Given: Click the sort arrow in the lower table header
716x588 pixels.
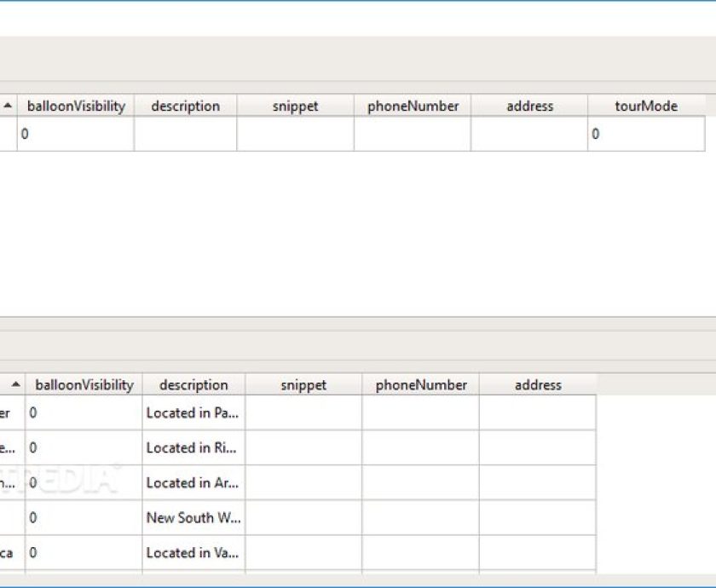Looking at the screenshot, I should [x=16, y=384].
